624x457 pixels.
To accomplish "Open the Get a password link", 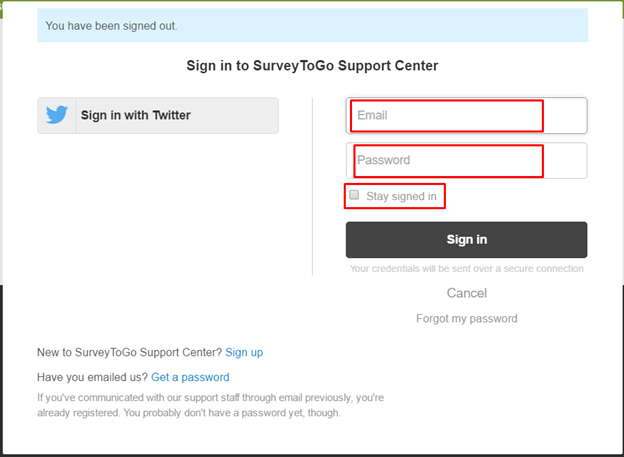I will [190, 377].
